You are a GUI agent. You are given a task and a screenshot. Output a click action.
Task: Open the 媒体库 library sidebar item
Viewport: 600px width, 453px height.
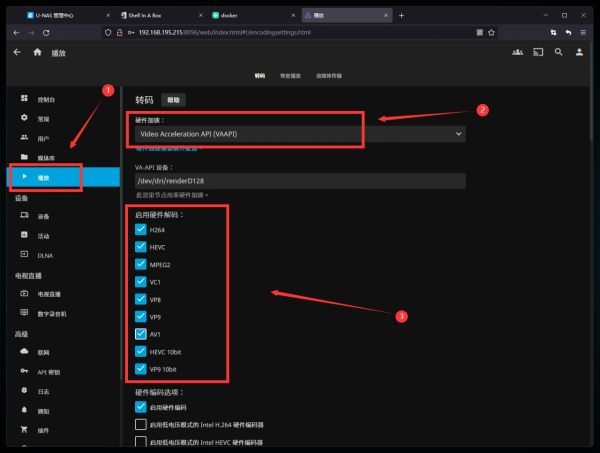[x=48, y=157]
